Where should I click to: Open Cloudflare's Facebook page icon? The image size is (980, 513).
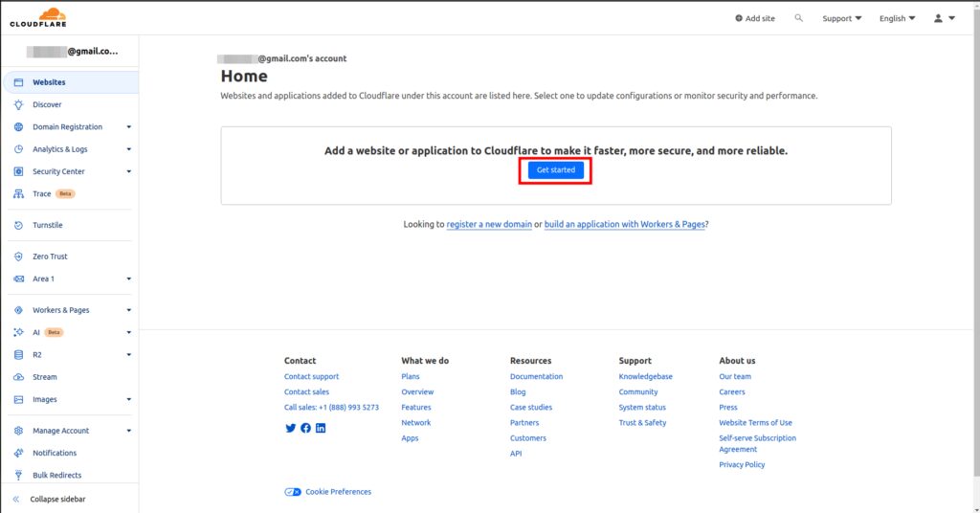click(x=305, y=428)
